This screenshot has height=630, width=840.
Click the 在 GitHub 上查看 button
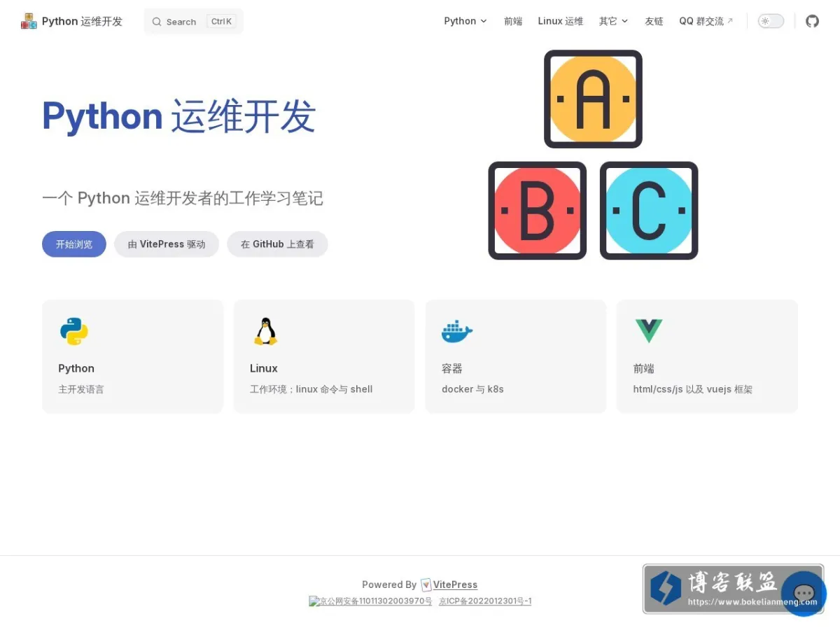[x=277, y=244]
